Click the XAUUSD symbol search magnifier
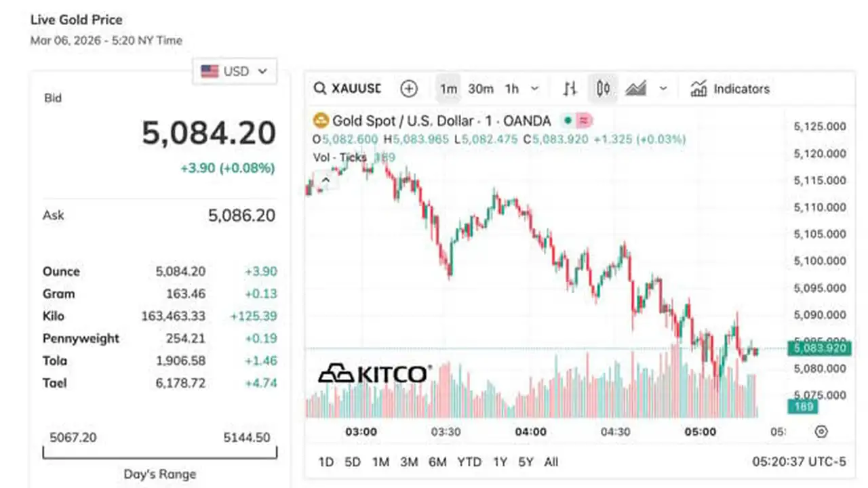 click(x=319, y=89)
